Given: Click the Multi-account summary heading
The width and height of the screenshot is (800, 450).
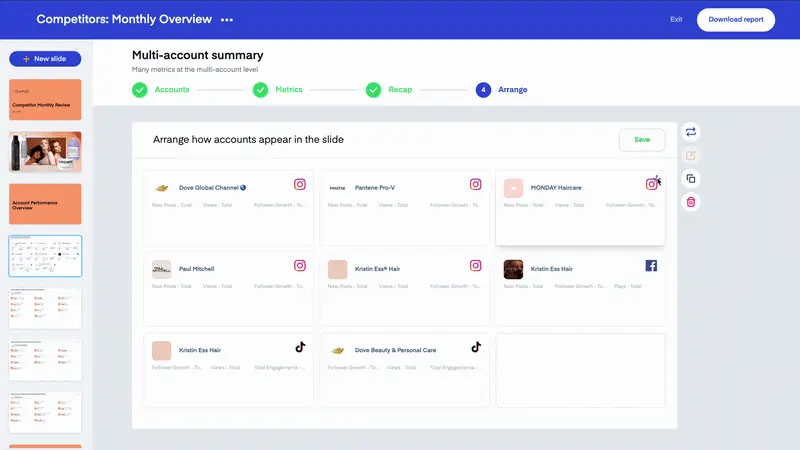Looking at the screenshot, I should point(197,55).
